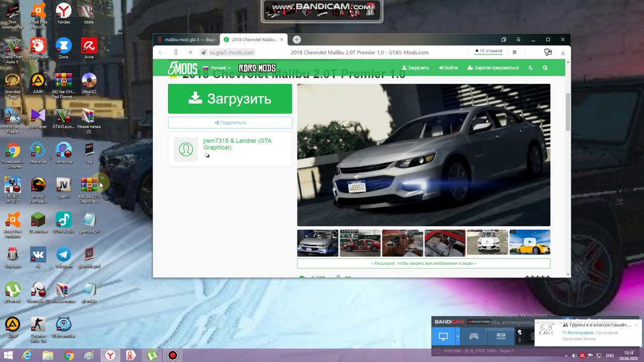Click the 15 отзывов reviews badge
The height and width of the screenshot is (362, 644).
(489, 51)
